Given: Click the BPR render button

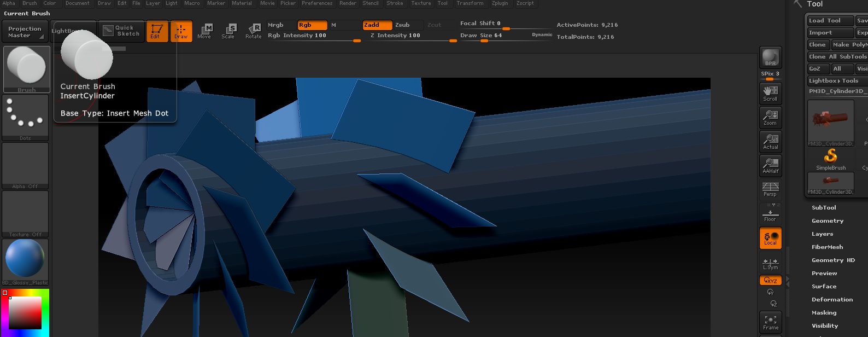Looking at the screenshot, I should coord(770,57).
